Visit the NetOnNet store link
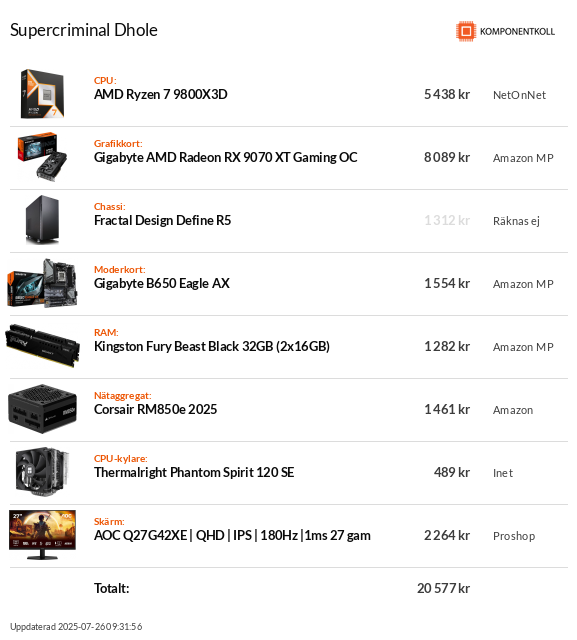577x640 pixels. click(x=519, y=95)
